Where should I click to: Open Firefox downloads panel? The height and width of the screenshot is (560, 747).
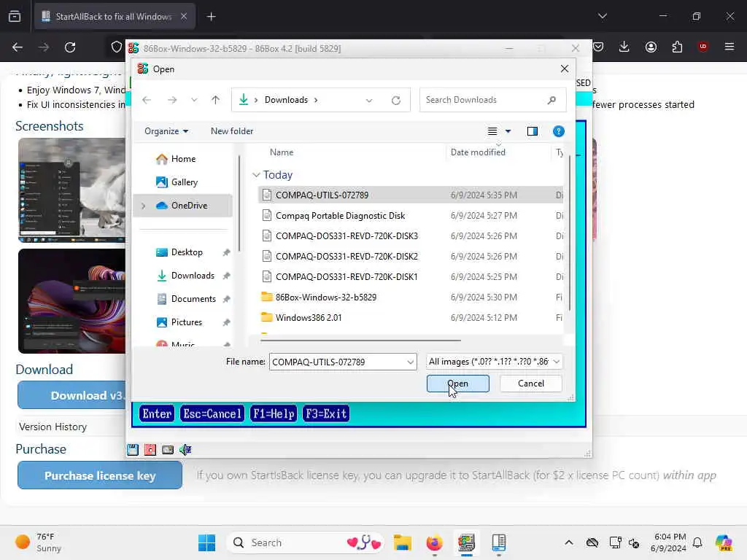[x=624, y=47]
